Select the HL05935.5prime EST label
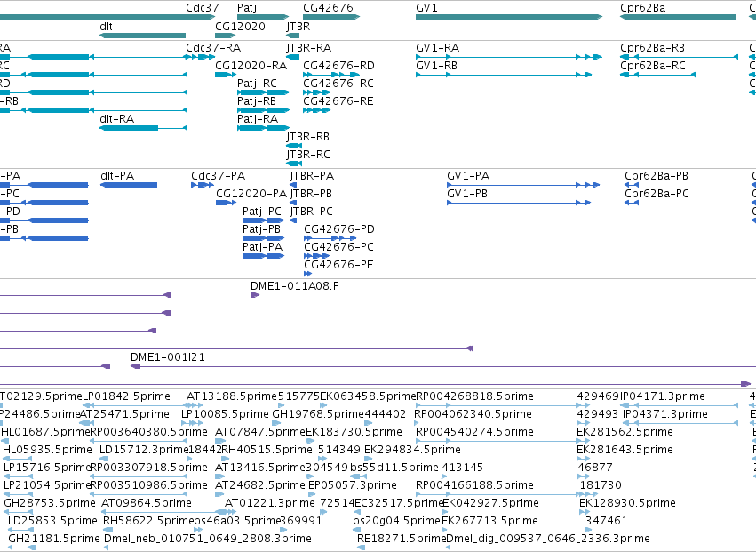This screenshot has width=756, height=552. click(x=47, y=450)
